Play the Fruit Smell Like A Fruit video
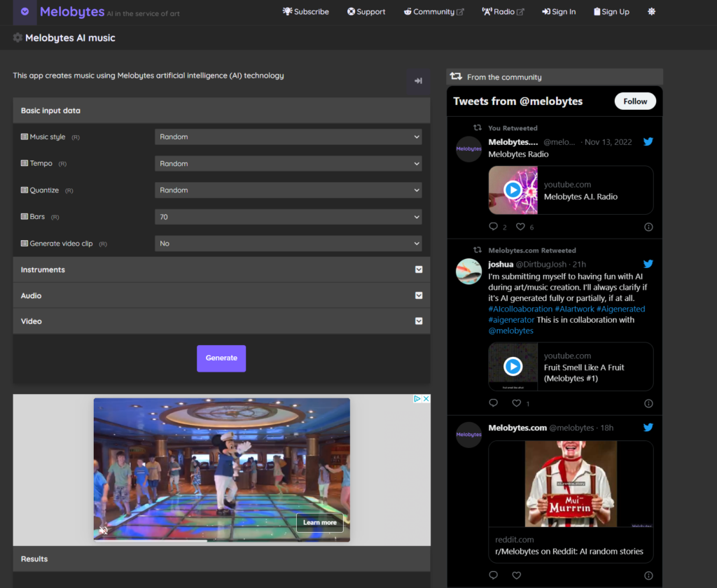The width and height of the screenshot is (717, 588). 513,366
